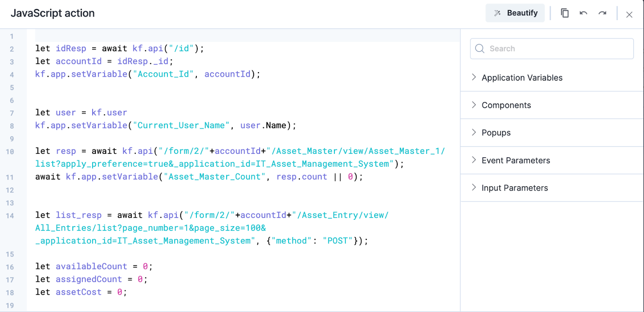Expand the Event Parameters section
Image resolution: width=644 pixels, height=312 pixels.
pos(552,160)
